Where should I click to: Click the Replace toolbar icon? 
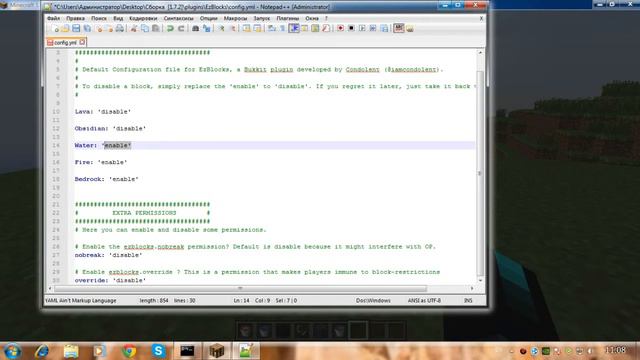207,28
